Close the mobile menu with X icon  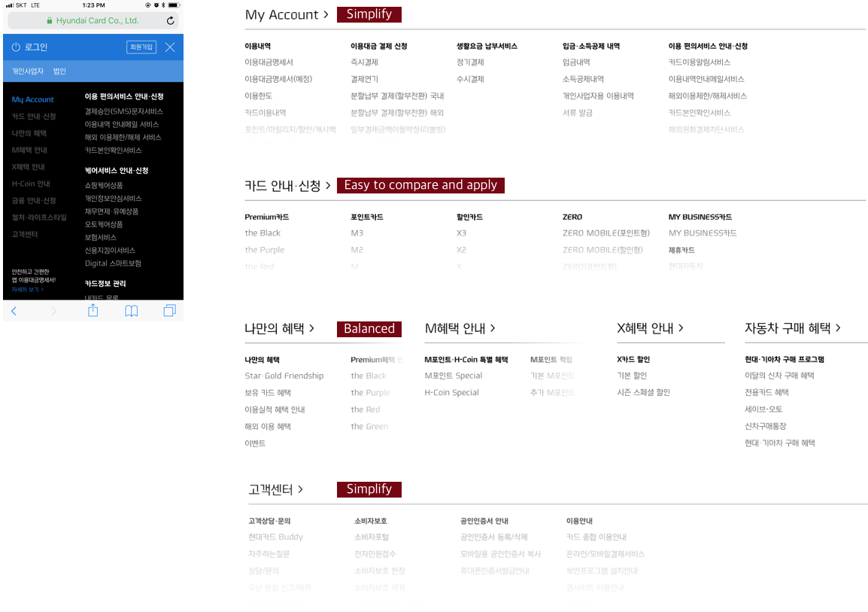pos(170,47)
